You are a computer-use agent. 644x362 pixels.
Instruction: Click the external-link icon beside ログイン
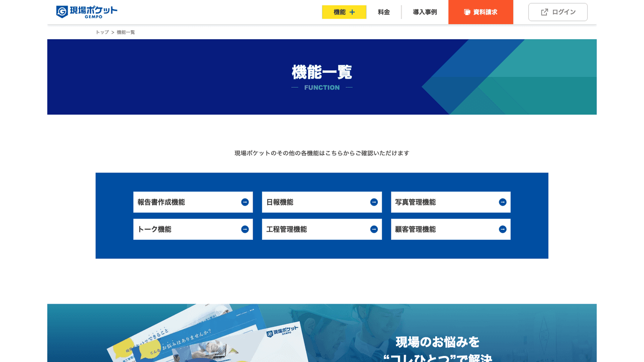[x=544, y=12]
